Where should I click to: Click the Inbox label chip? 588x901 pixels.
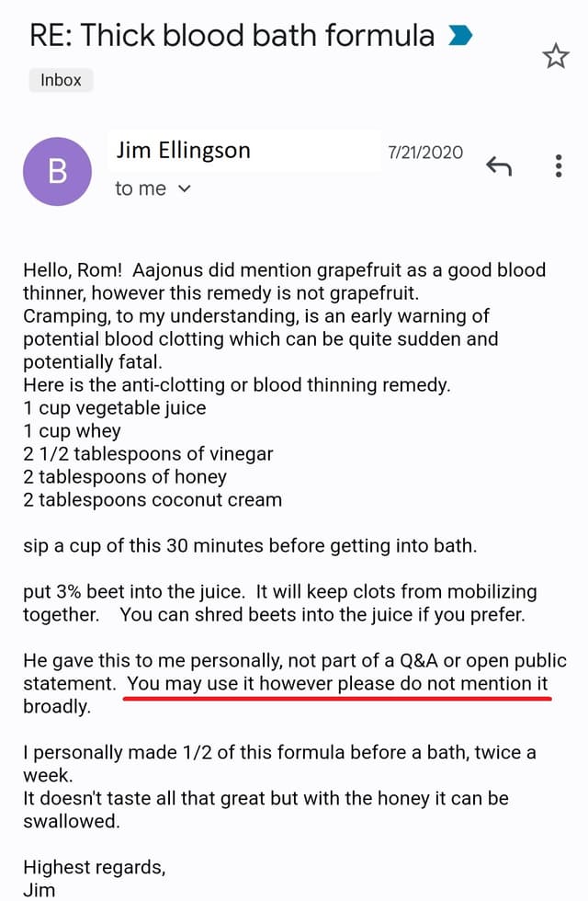[61, 80]
